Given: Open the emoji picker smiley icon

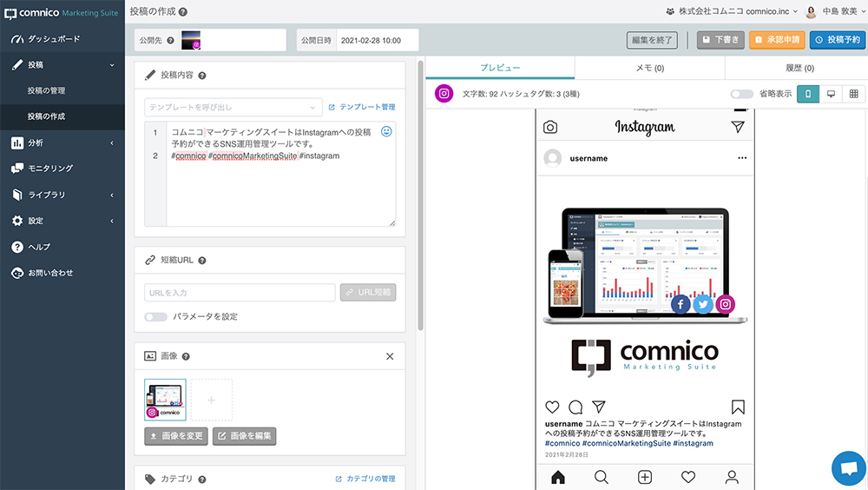Looking at the screenshot, I should [x=386, y=131].
